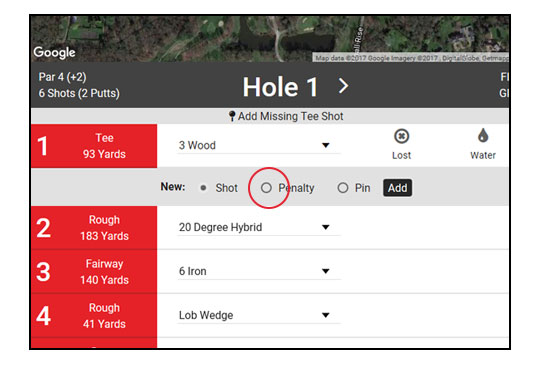The image size is (549, 366).
Task: Select the Penalty radio button
Action: (266, 188)
